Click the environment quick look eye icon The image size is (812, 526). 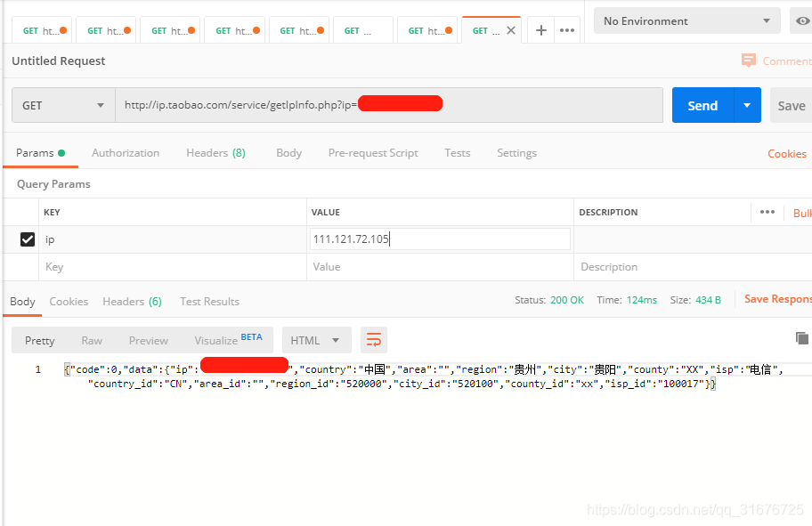pos(802,21)
